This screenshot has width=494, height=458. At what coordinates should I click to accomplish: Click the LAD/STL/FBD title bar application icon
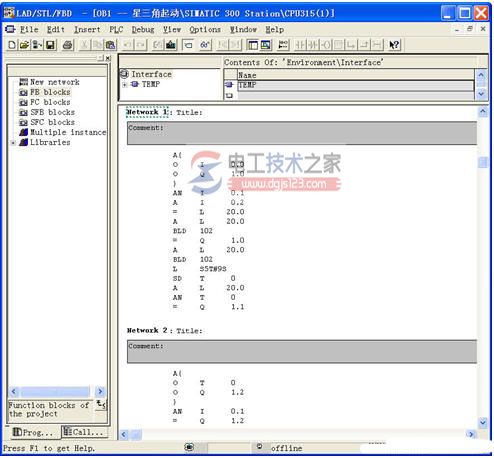[x=9, y=13]
